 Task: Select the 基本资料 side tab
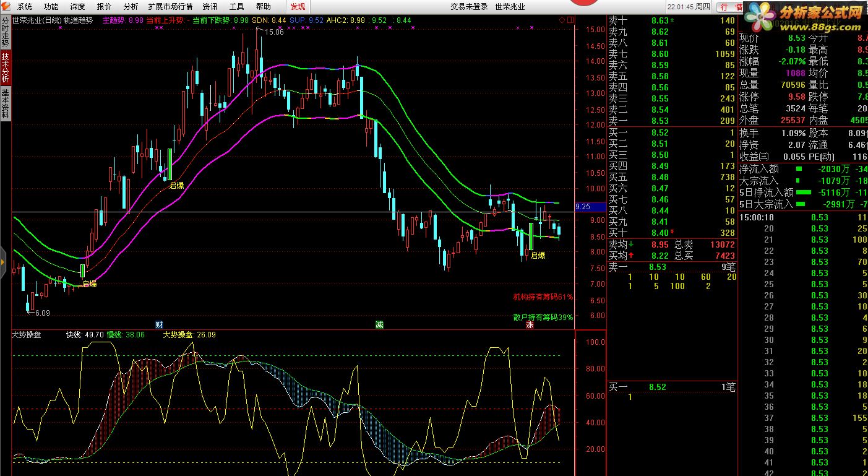(x=5, y=103)
